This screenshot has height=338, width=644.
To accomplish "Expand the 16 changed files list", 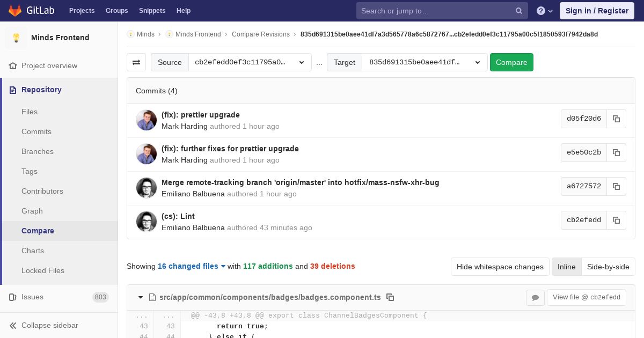I will click(x=192, y=266).
